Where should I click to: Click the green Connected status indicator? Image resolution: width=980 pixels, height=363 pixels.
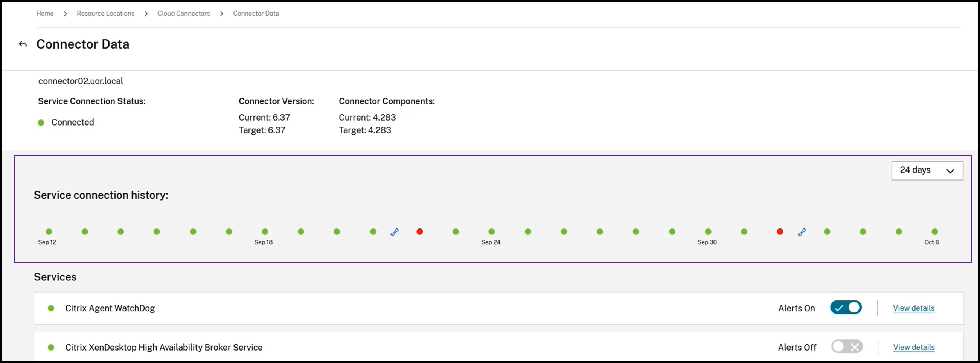point(41,123)
